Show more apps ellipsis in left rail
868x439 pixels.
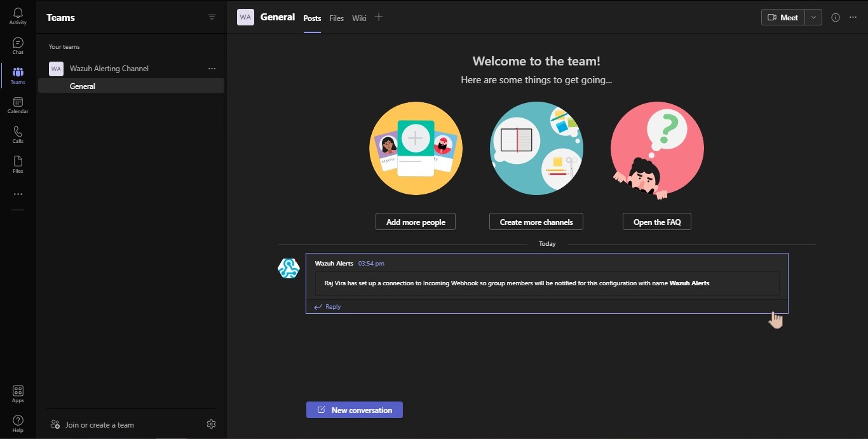[18, 194]
